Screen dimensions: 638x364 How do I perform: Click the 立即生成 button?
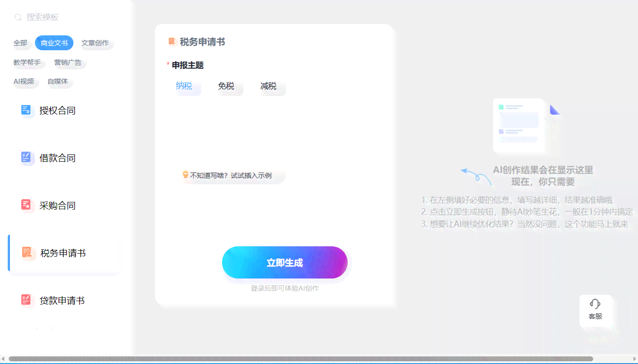(285, 263)
